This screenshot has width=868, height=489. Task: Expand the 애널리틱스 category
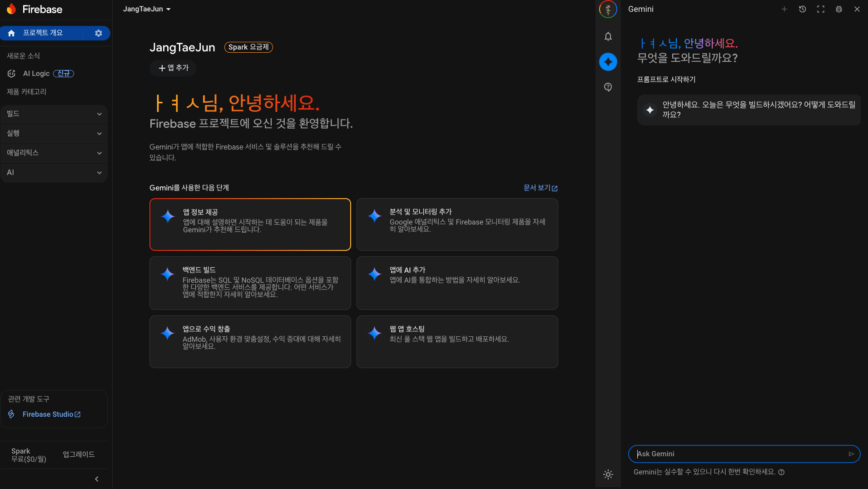54,153
